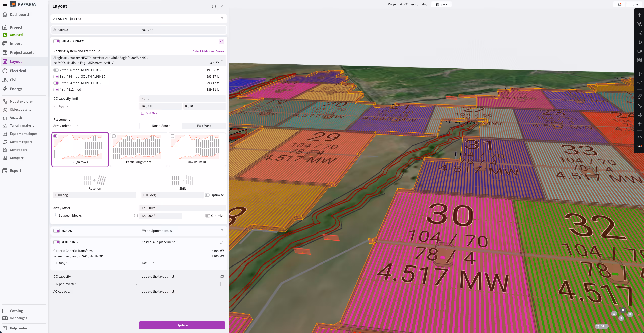Click the Rotation 0.00 deg input field
The image size is (644, 333).
(95, 195)
